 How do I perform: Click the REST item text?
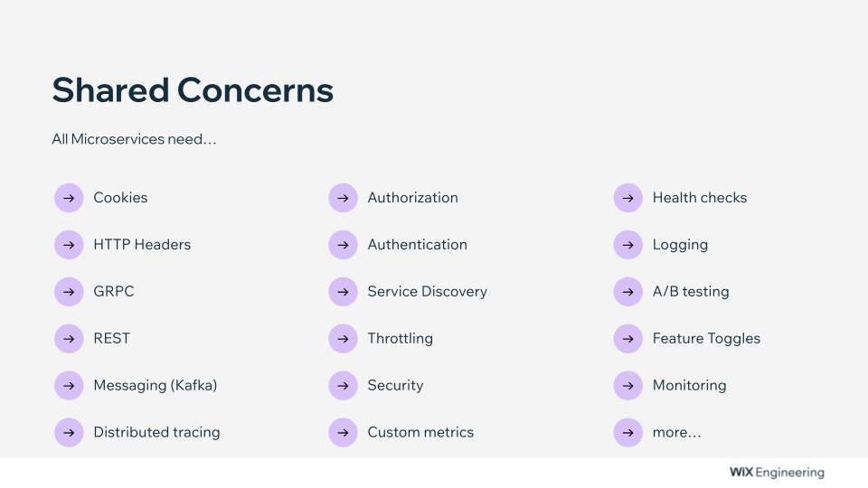(x=111, y=339)
